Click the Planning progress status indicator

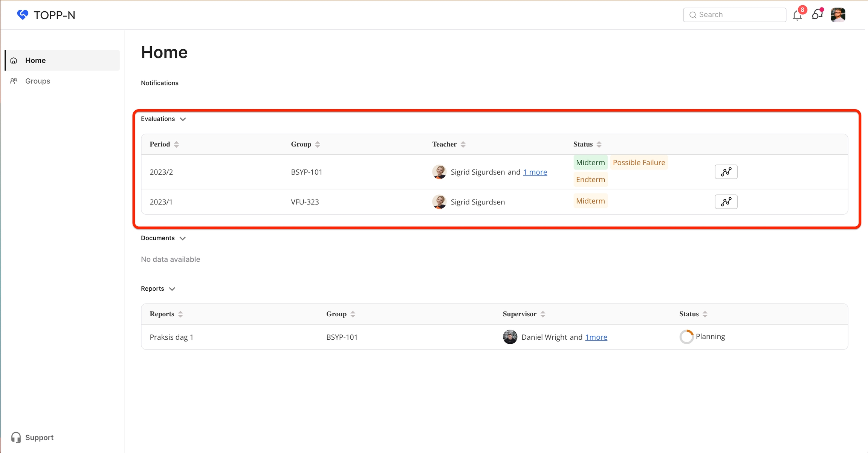[x=686, y=337]
